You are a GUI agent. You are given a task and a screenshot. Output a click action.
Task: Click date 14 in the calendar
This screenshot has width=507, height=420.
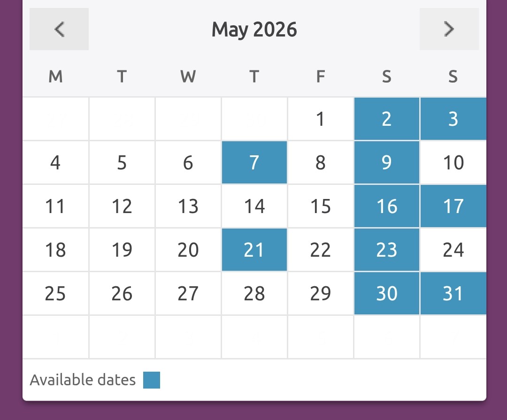click(254, 206)
